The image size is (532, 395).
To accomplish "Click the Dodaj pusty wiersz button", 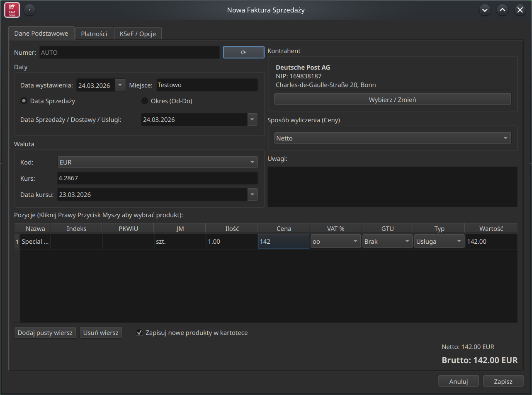I will [45, 332].
